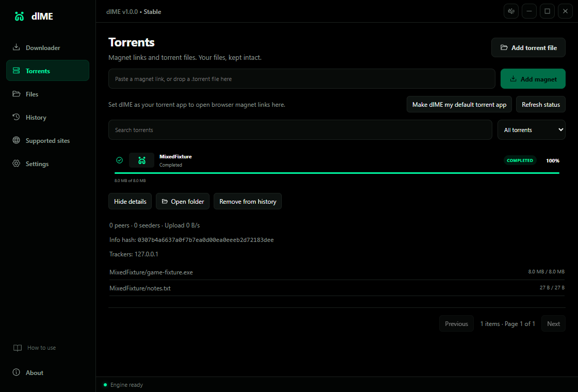Click the 100% progress value
The width and height of the screenshot is (578, 392).
pyautogui.click(x=553, y=160)
